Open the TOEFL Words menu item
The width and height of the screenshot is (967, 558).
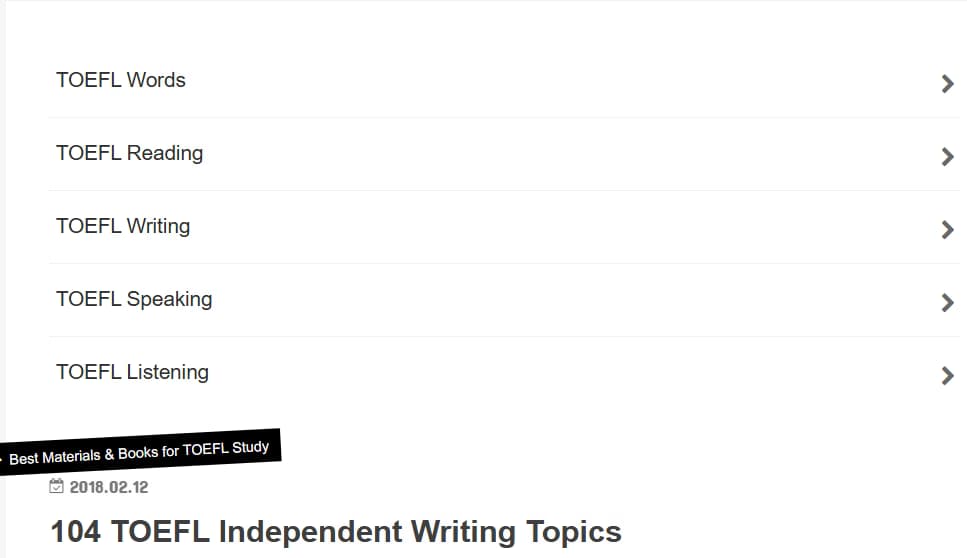[121, 80]
